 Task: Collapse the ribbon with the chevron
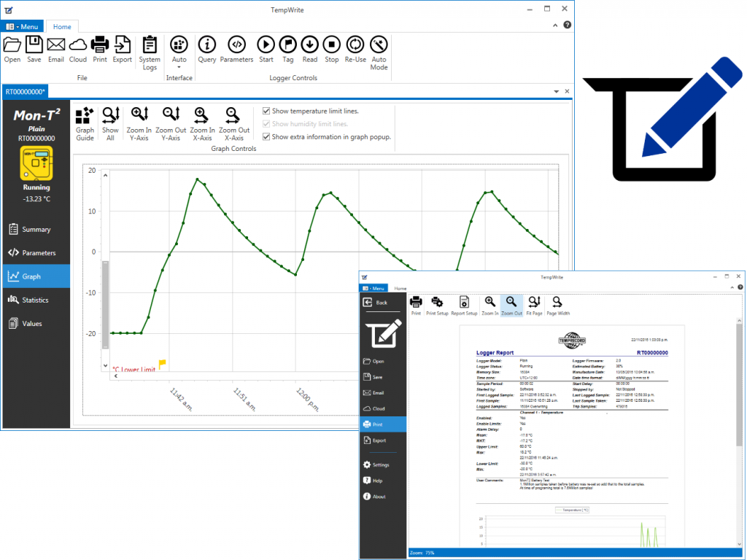(x=555, y=26)
